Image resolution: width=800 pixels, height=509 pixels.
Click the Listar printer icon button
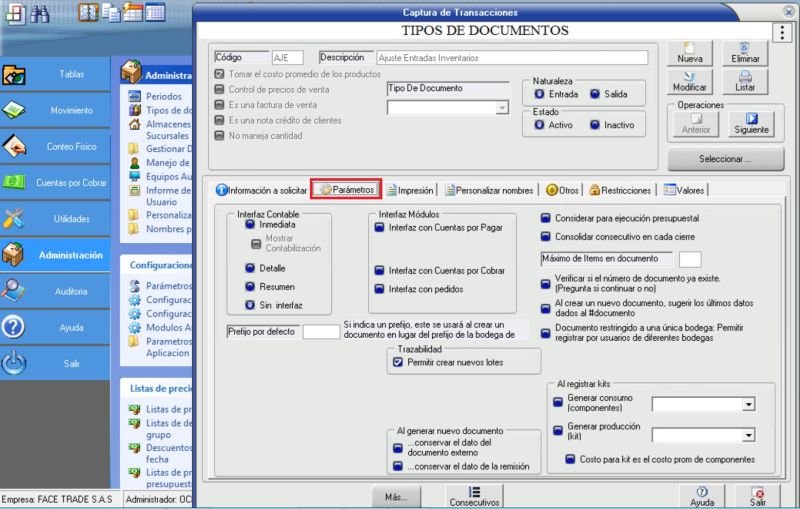[x=745, y=81]
